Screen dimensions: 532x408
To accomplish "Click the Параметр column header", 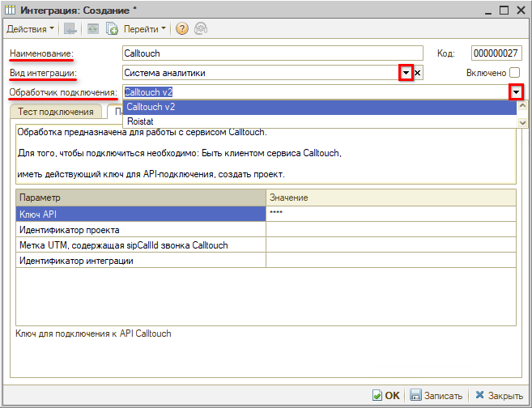I will (x=141, y=198).
